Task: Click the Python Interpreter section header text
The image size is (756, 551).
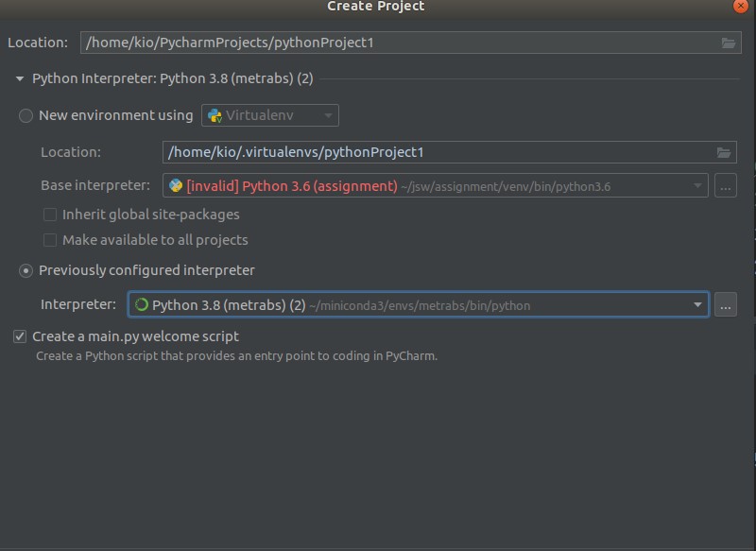Action: (173, 78)
